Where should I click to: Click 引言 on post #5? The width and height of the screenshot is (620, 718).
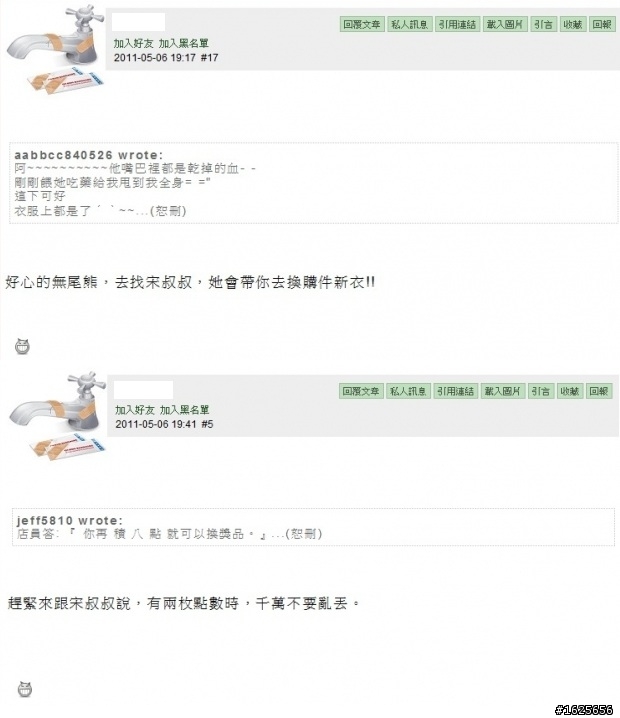click(x=541, y=391)
